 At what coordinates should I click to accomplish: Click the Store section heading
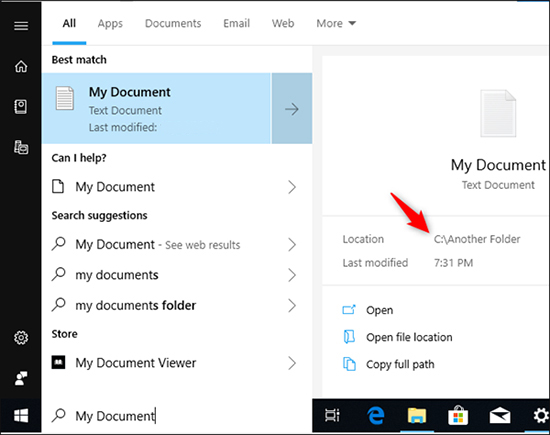pos(65,334)
